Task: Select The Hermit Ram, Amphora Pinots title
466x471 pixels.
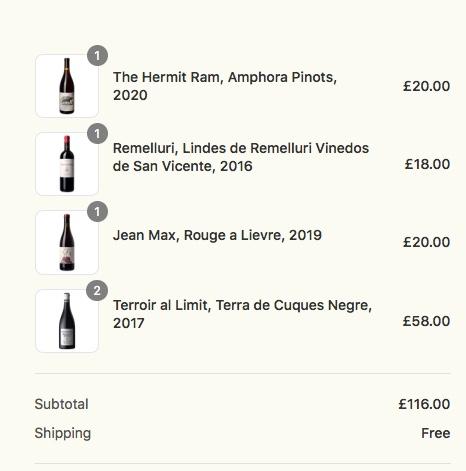Action: click(225, 86)
